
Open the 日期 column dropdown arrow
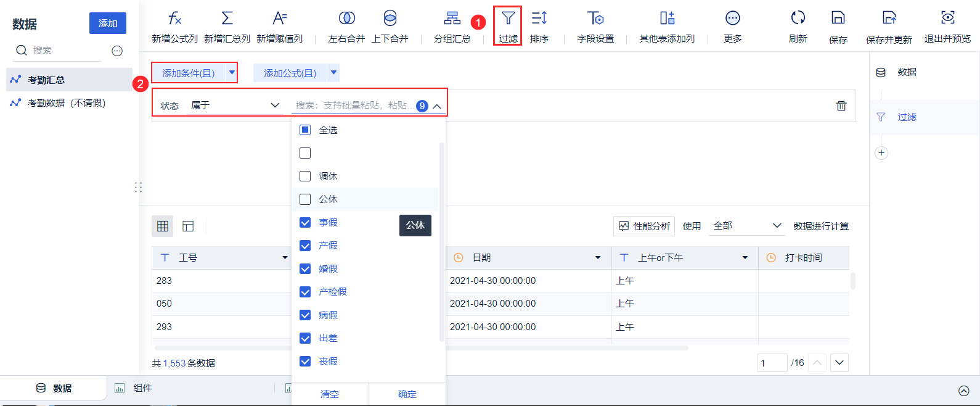coord(598,258)
